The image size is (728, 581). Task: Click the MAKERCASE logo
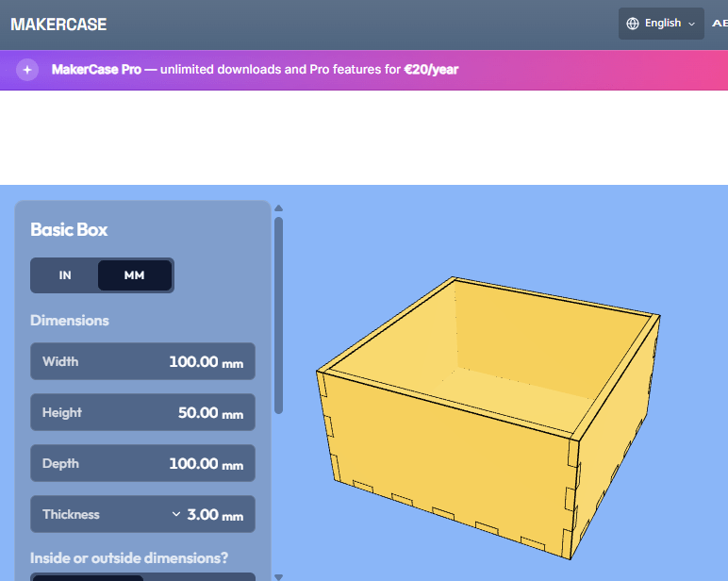pyautogui.click(x=58, y=25)
